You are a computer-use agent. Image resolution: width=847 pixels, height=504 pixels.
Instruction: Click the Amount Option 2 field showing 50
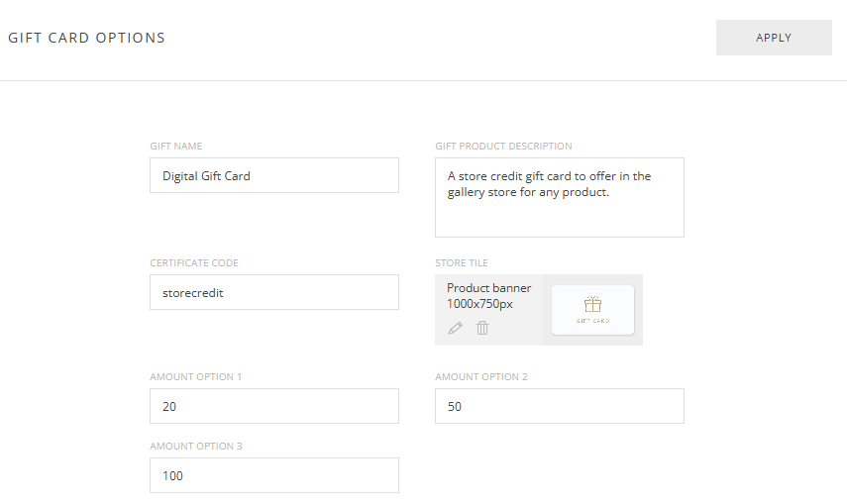pos(560,406)
